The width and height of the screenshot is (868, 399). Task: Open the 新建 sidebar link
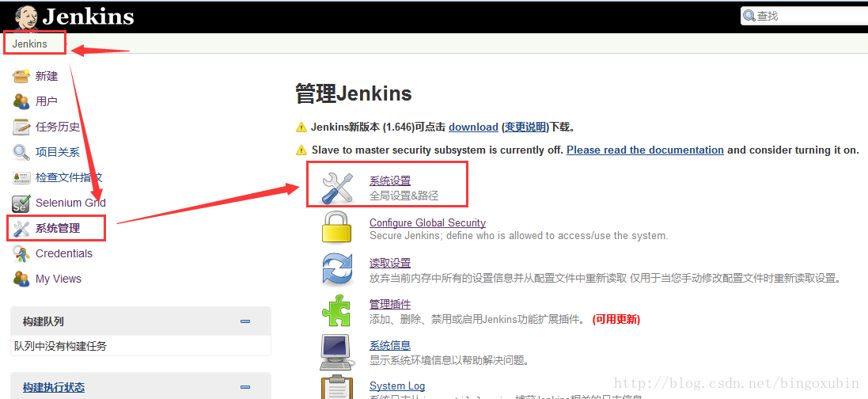[47, 77]
